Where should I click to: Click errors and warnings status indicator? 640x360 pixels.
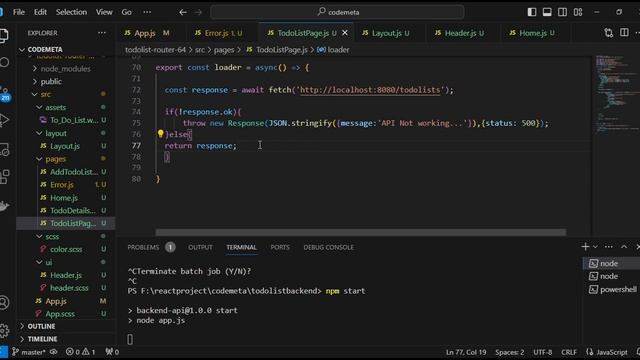(80, 352)
